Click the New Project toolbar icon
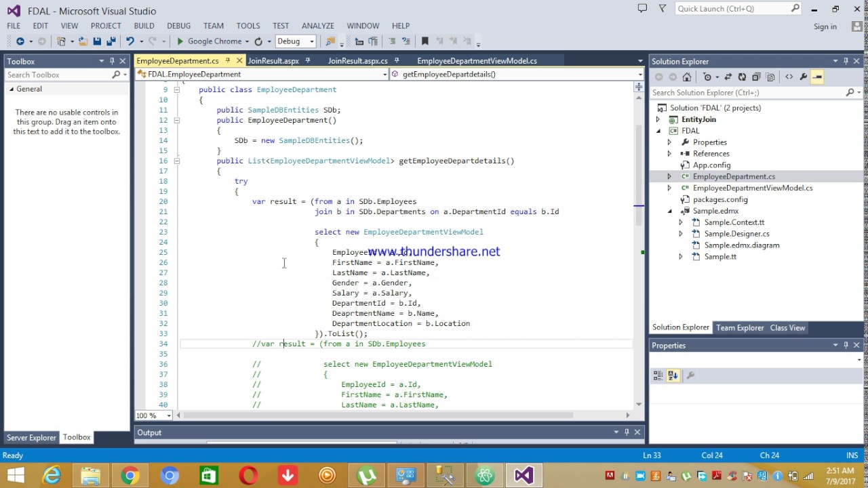This screenshot has width=868, height=488. (62, 41)
